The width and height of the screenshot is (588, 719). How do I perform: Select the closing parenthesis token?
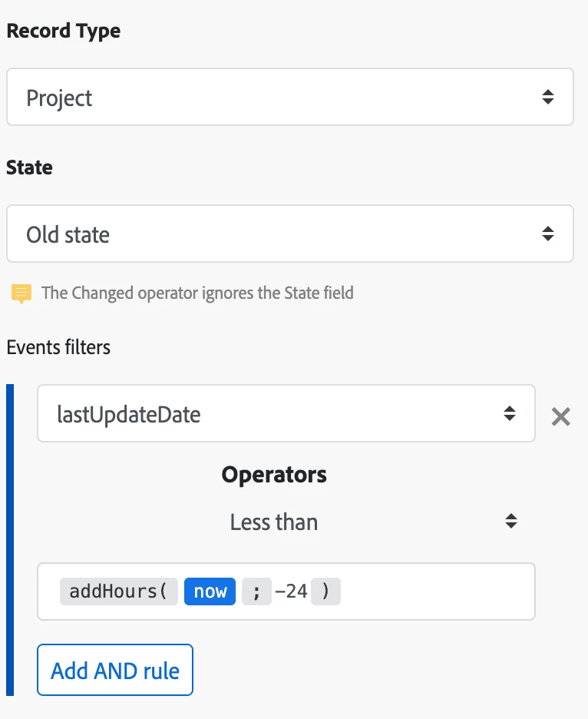(325, 591)
